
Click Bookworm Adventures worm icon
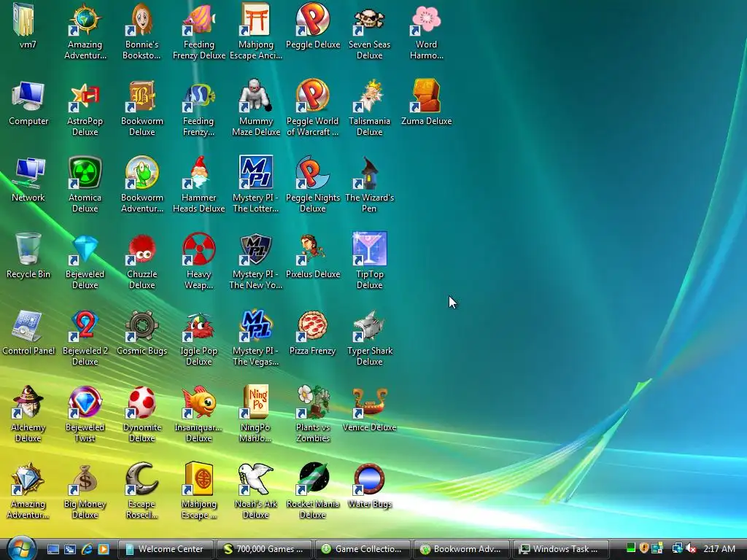(142, 173)
